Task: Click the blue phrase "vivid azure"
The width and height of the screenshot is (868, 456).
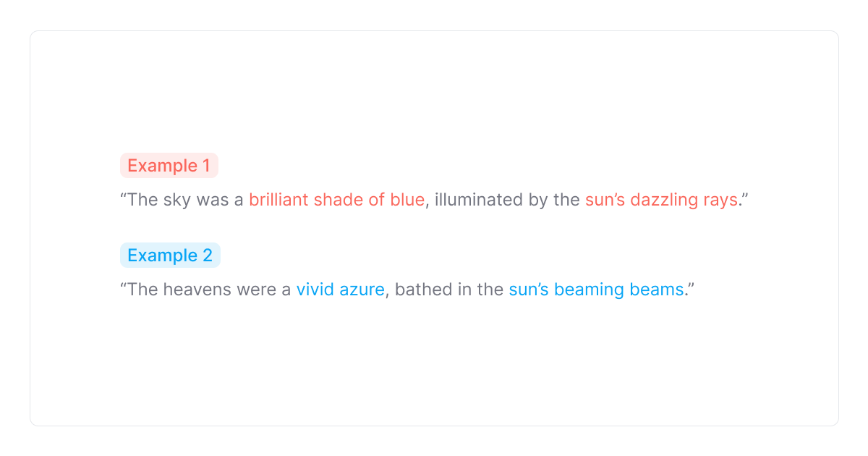Action: pyautogui.click(x=340, y=290)
